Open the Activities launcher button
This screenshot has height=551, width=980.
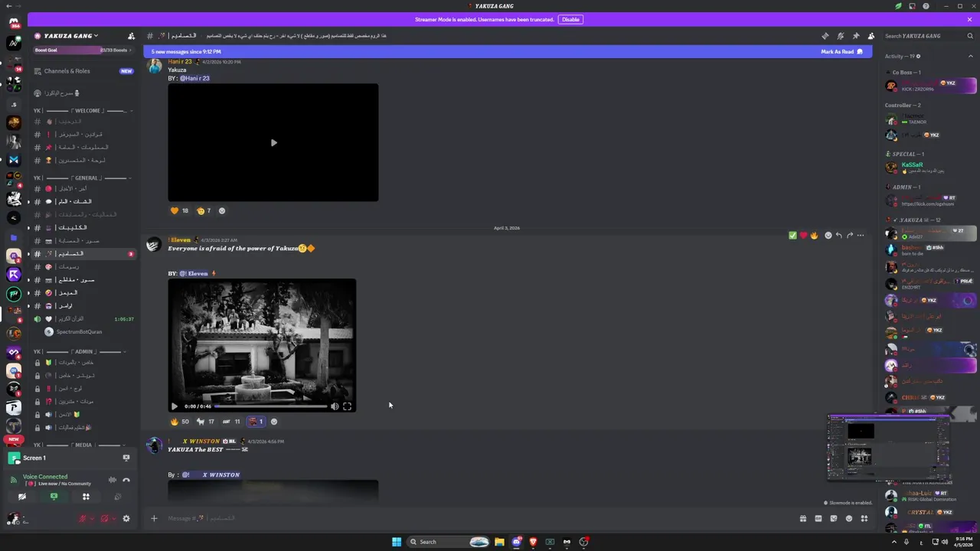[x=86, y=497]
